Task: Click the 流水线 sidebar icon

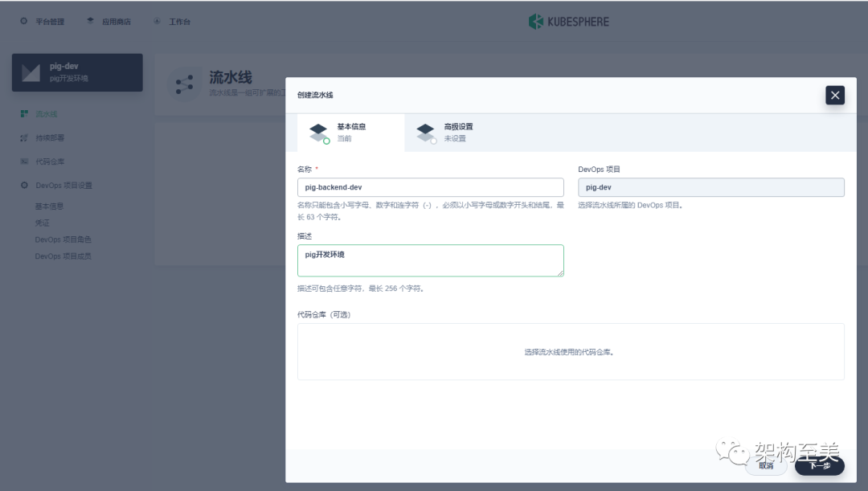Action: tap(24, 113)
